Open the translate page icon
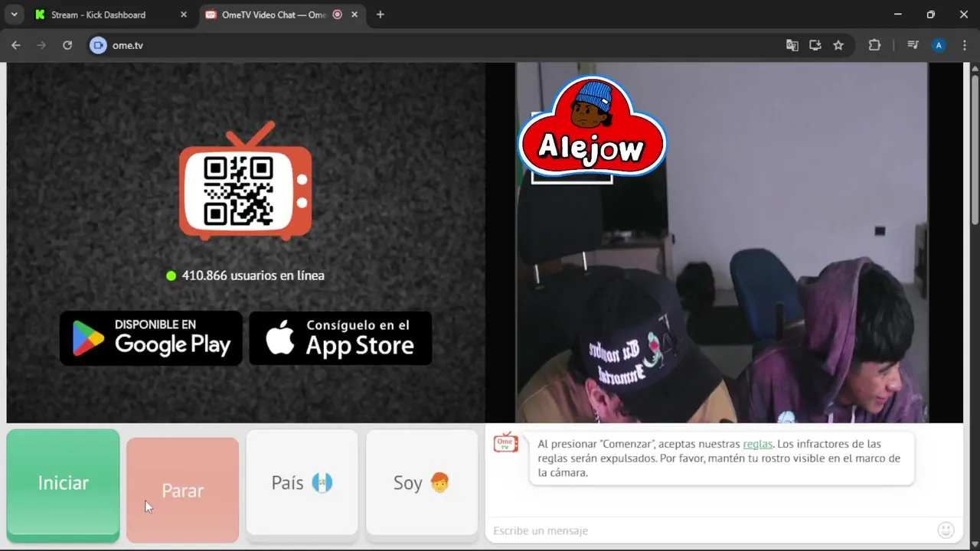 point(792,45)
